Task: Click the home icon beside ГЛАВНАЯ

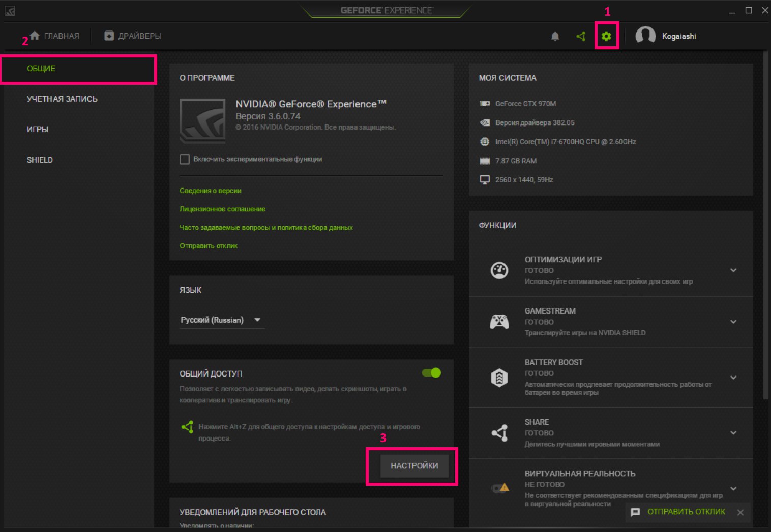Action: [35, 35]
